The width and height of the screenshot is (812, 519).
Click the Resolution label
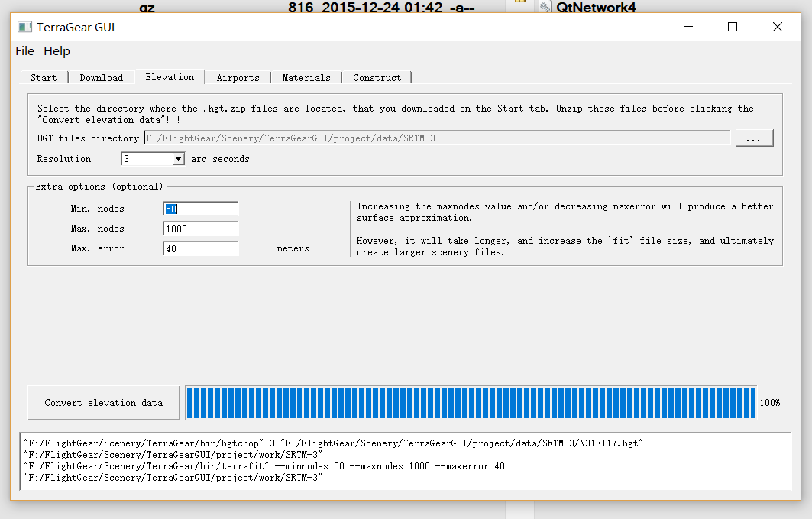point(64,159)
